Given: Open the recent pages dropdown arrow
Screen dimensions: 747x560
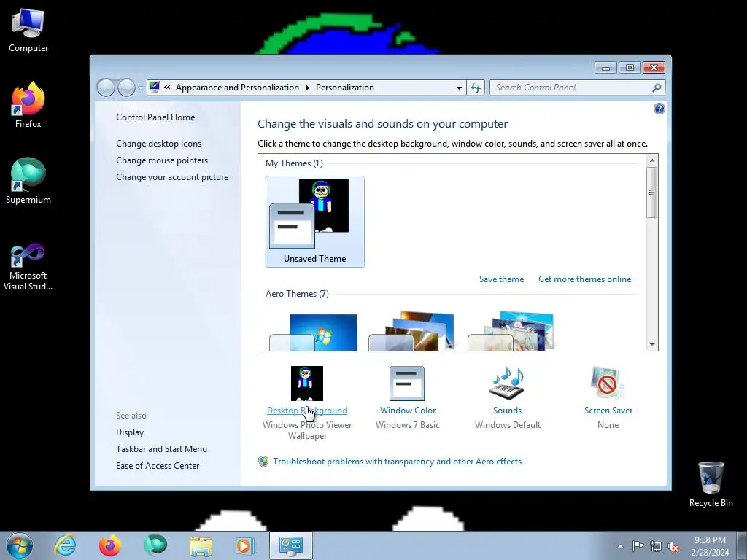Looking at the screenshot, I should (141, 88).
